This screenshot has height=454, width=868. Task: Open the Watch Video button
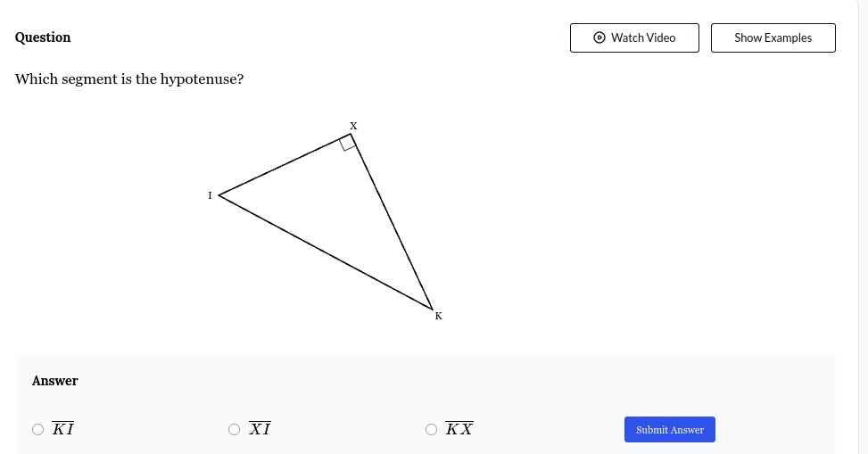click(x=634, y=37)
